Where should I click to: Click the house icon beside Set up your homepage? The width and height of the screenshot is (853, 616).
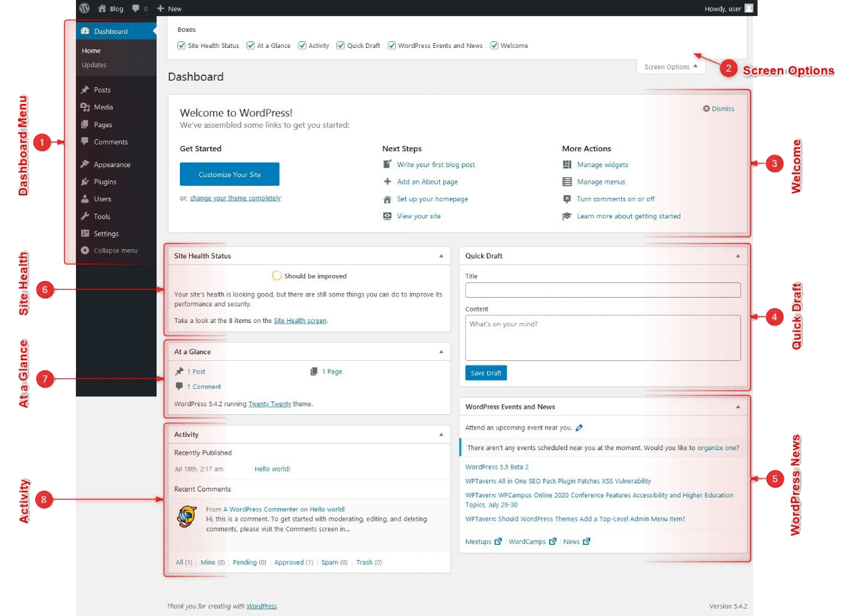click(x=387, y=199)
